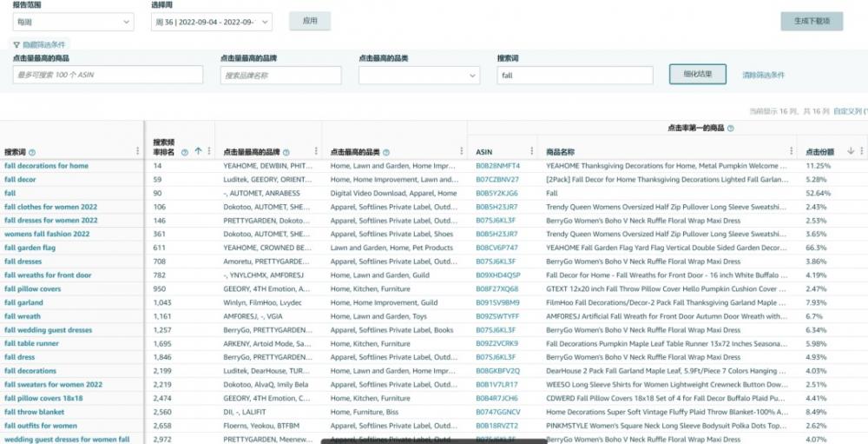Open the 报告范围 dropdown showing 每周
The height and width of the screenshot is (444, 868).
tap(73, 23)
